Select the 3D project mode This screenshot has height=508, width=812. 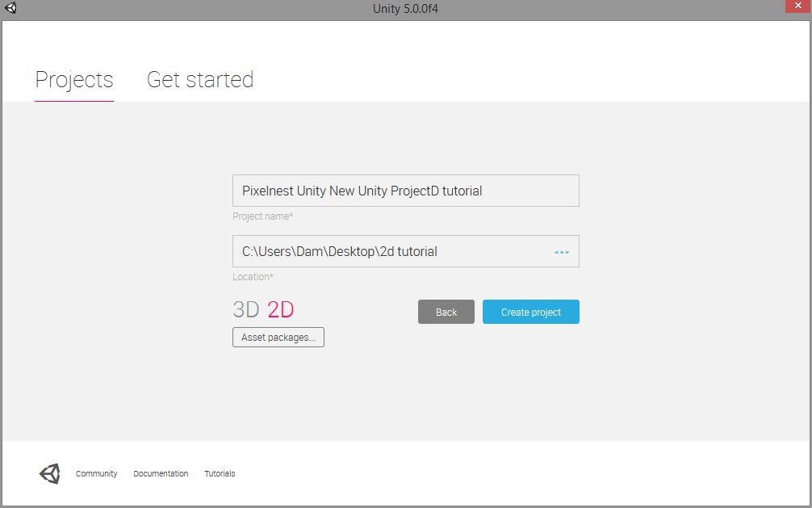[x=246, y=310]
